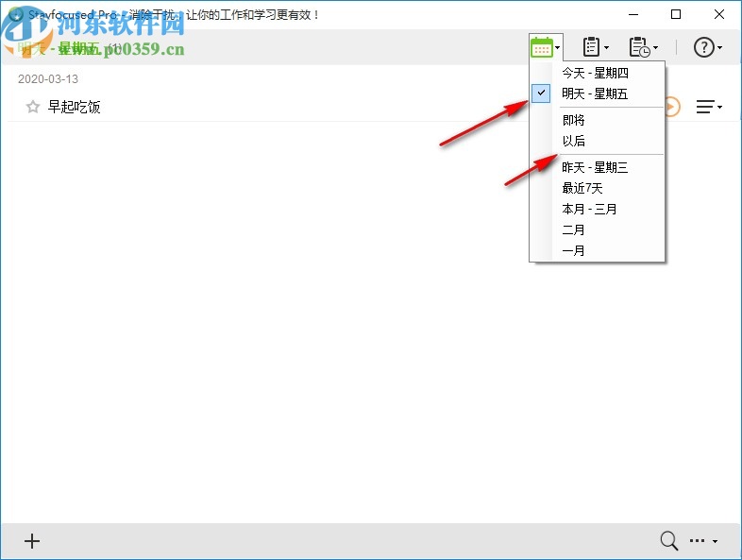
Task: Open the task list clipboard icon
Action: pos(591,47)
